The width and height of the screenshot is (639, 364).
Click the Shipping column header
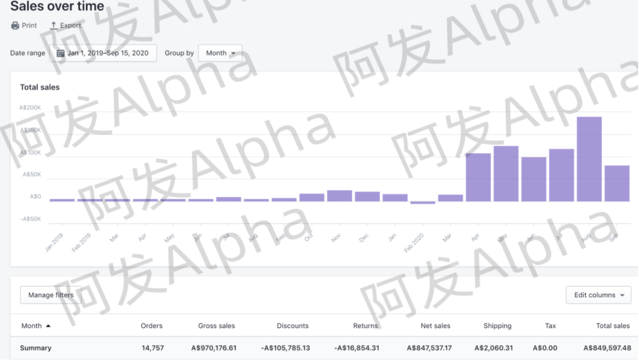497,326
